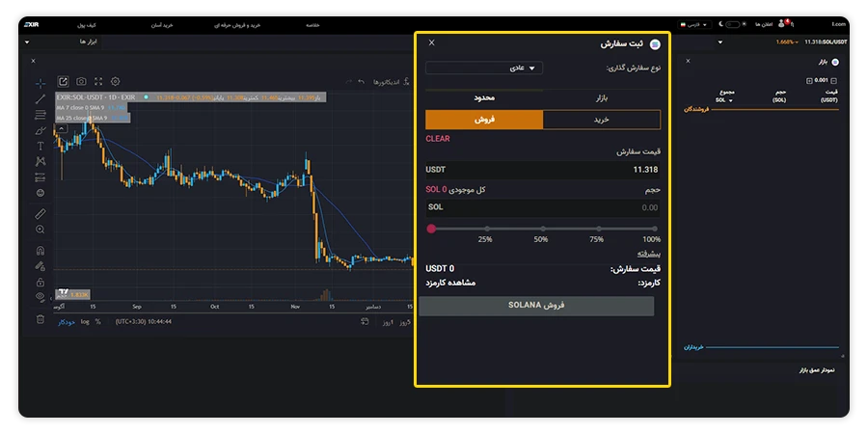Open Pro Trade (خرید و فروش حرفه ای)
The height and width of the screenshot is (434, 868).
point(237,25)
